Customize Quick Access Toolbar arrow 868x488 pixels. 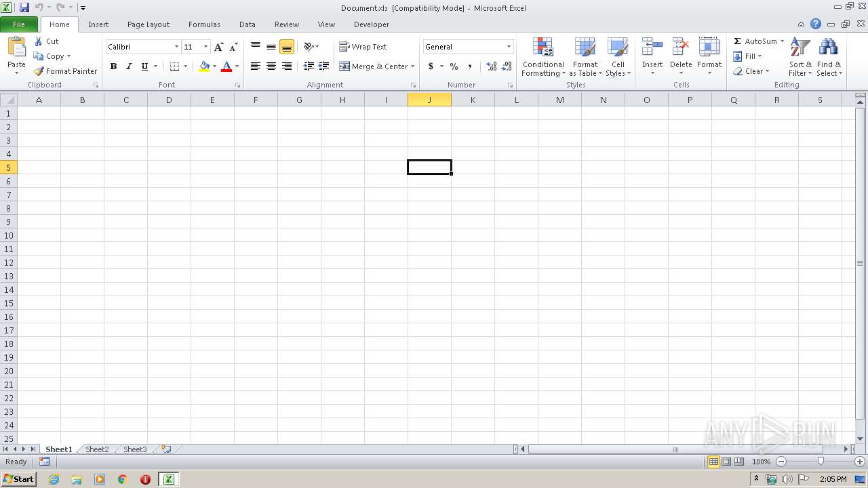click(83, 8)
